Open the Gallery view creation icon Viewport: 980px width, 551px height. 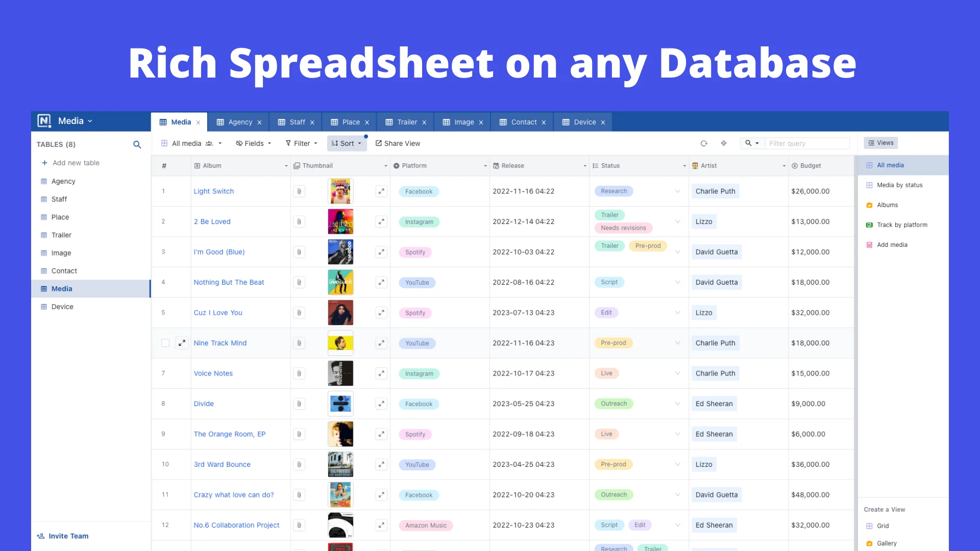869,543
